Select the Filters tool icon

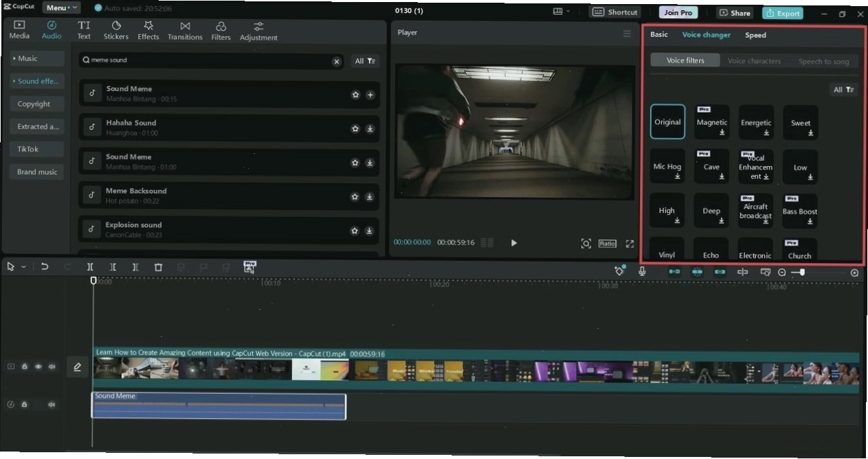(221, 31)
